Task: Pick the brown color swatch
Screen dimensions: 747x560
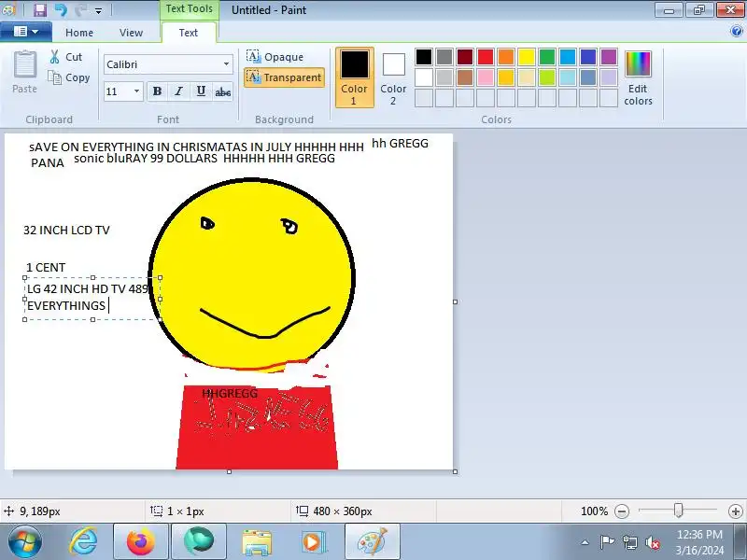Action: pos(465,77)
